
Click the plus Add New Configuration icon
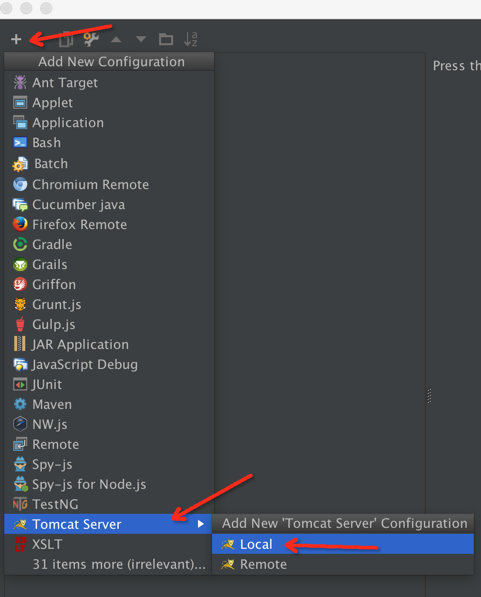click(16, 39)
